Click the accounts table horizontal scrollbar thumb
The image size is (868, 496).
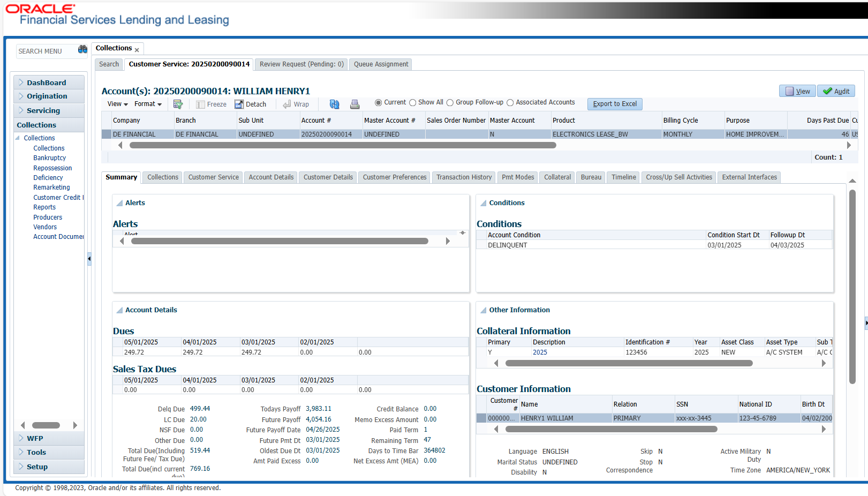[343, 145]
